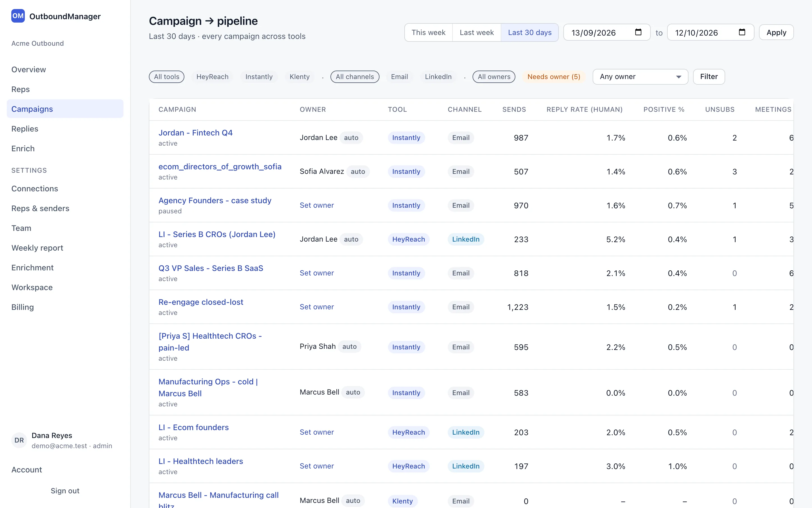Set owner for Re-engage closed-lost
This screenshot has height=508, width=812.
pos(316,307)
